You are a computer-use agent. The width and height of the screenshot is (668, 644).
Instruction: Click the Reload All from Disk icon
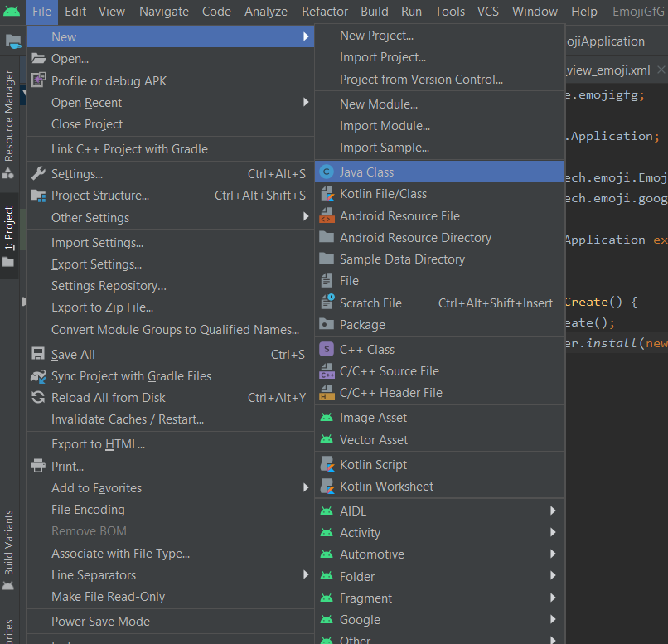38,397
